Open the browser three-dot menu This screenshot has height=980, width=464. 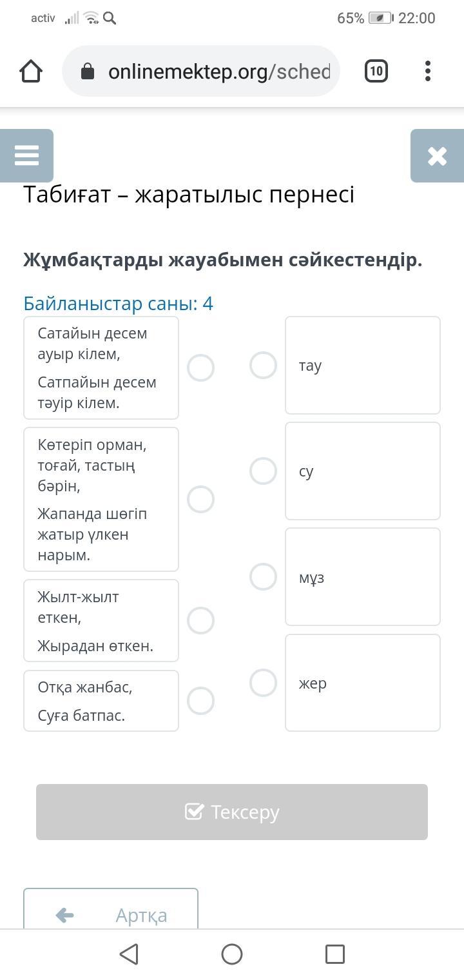[428, 71]
